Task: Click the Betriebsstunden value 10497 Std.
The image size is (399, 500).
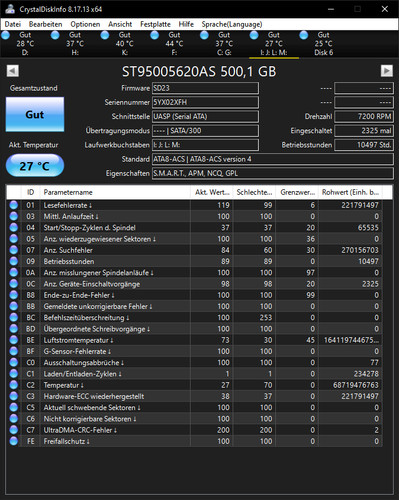Action: tap(364, 145)
